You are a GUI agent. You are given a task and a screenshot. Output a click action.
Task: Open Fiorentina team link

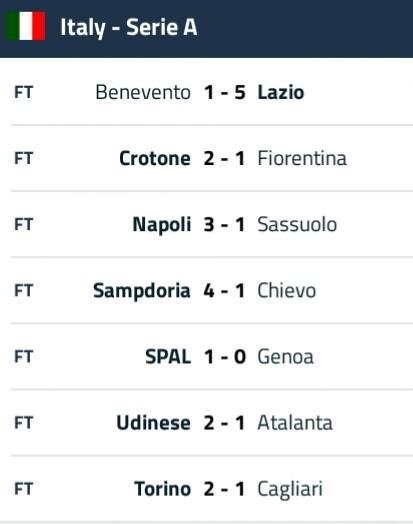302,158
